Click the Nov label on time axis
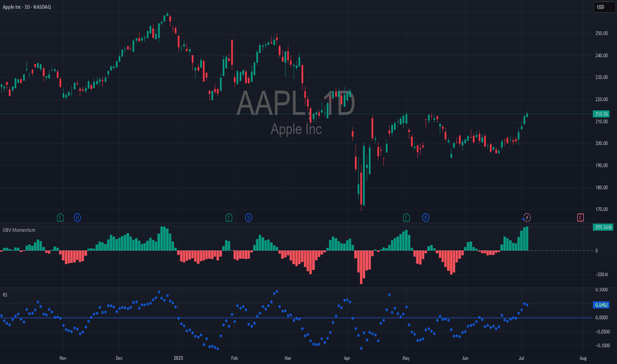The height and width of the screenshot is (364, 617). click(x=63, y=359)
